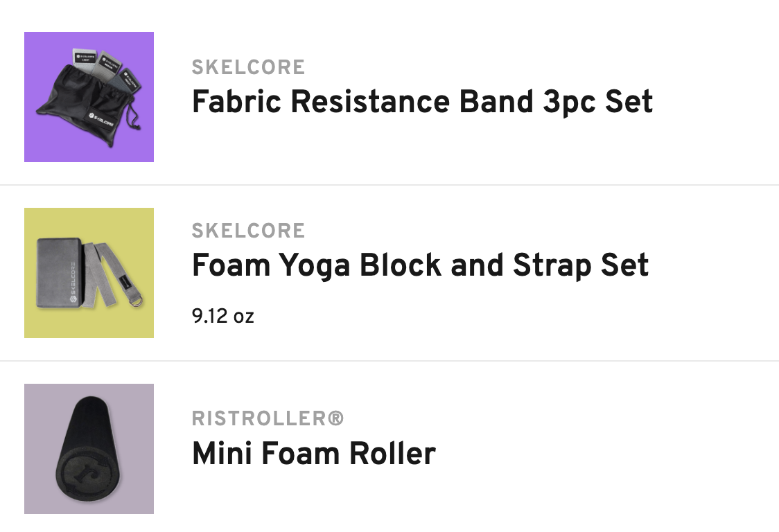Select the RISTROLLER brand label

(x=268, y=418)
